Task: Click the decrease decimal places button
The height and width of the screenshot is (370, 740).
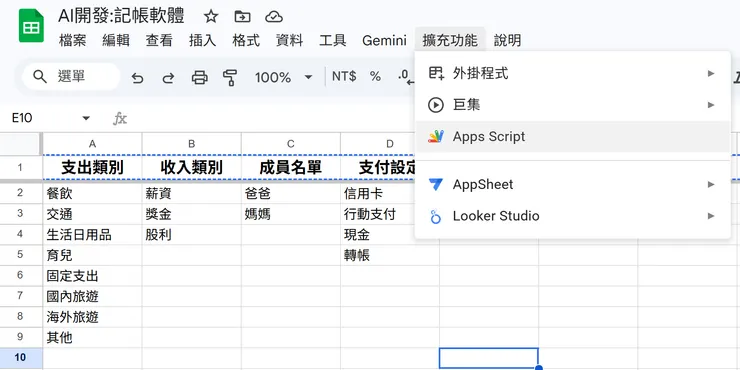Action: click(x=405, y=77)
